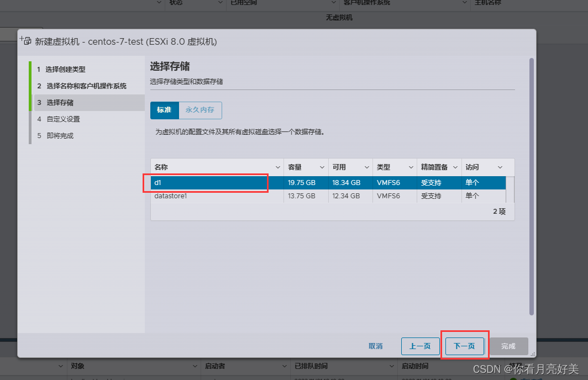
Task: Select the d1 datastore row
Action: [328, 182]
